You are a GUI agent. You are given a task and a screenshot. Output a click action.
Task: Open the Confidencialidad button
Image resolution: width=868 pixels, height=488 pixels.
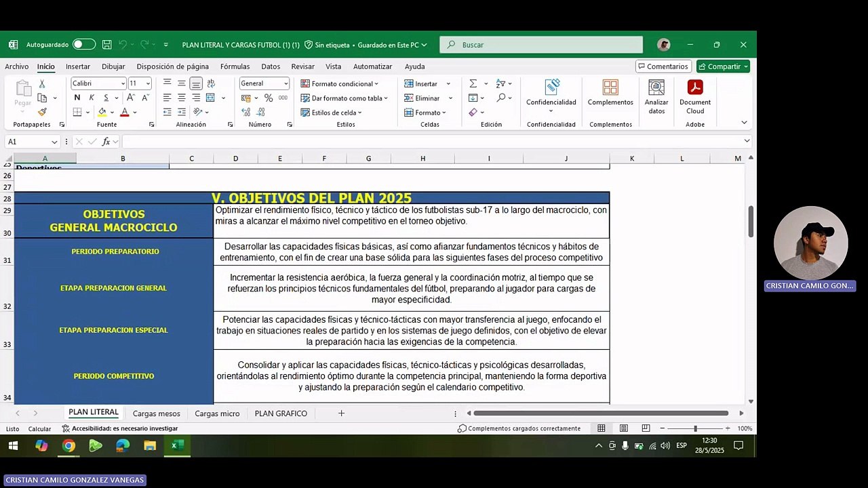(x=551, y=96)
